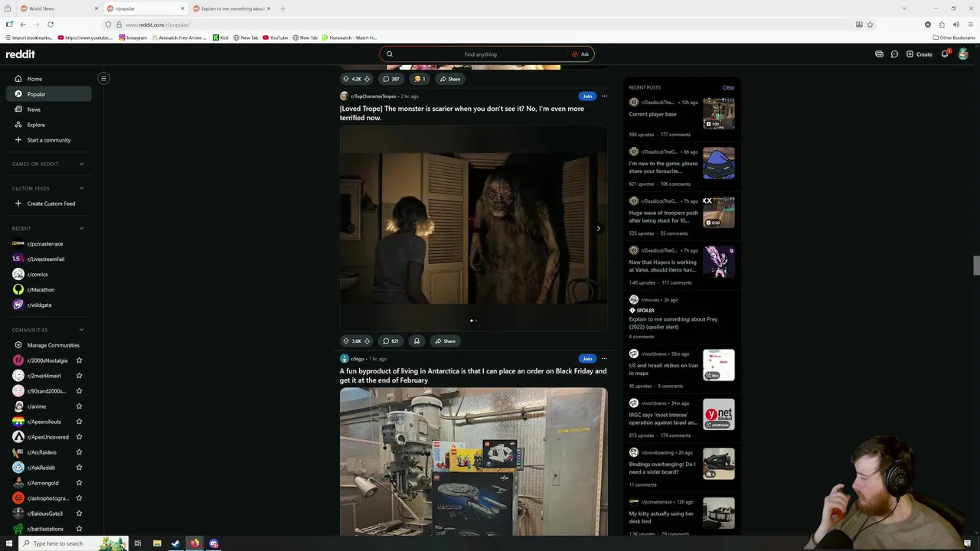Favorite r/2meirl4meirl with star
The image size is (980, 551).
(79, 376)
